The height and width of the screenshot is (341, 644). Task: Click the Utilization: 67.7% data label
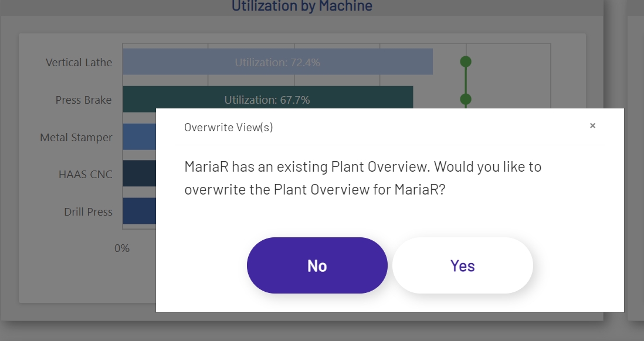tap(267, 100)
